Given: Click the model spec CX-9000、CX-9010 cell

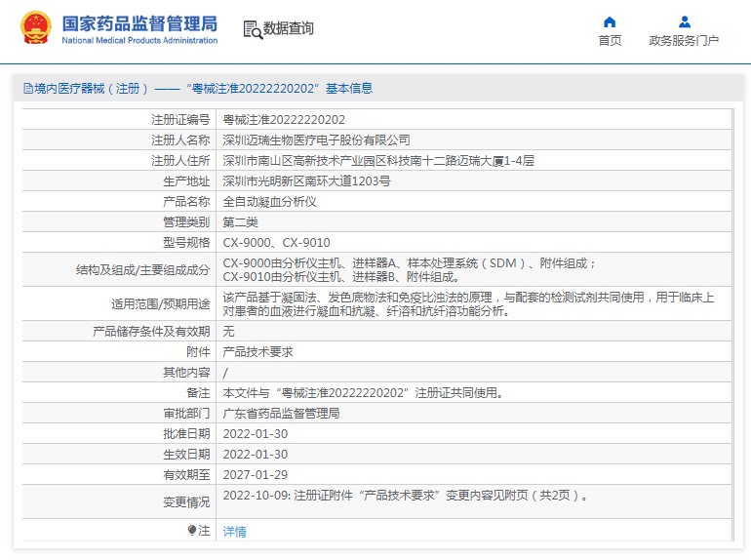Looking at the screenshot, I should click(276, 242).
